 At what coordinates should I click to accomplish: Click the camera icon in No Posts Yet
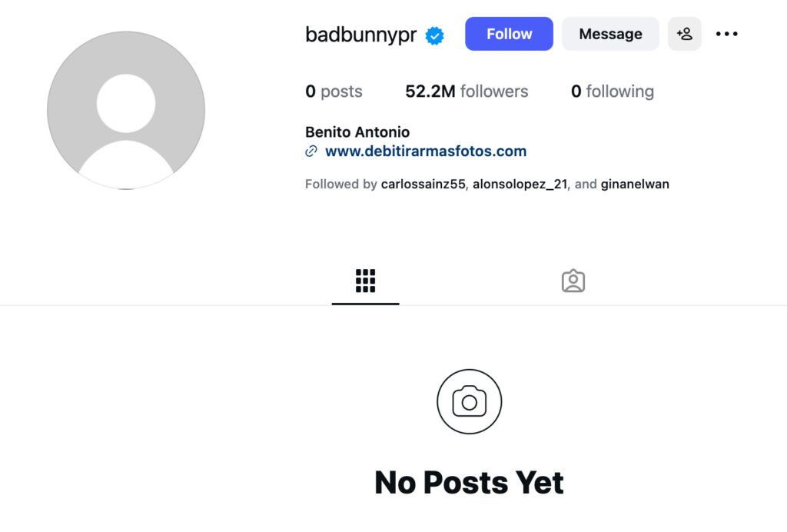pyautogui.click(x=469, y=401)
